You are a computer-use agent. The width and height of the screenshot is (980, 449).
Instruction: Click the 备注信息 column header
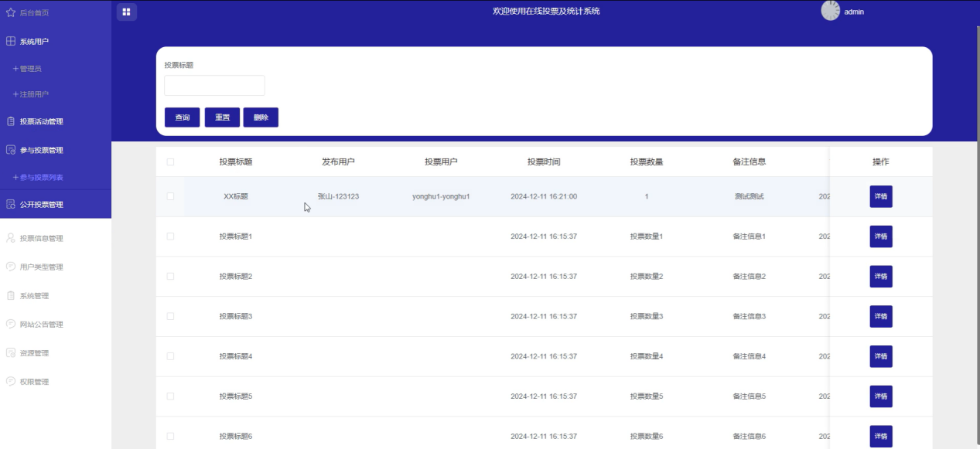750,162
